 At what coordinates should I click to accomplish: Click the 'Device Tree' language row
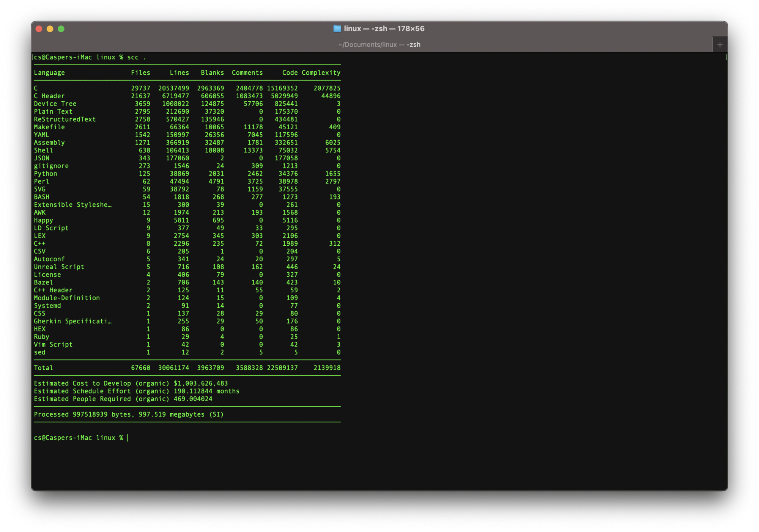[x=187, y=104]
